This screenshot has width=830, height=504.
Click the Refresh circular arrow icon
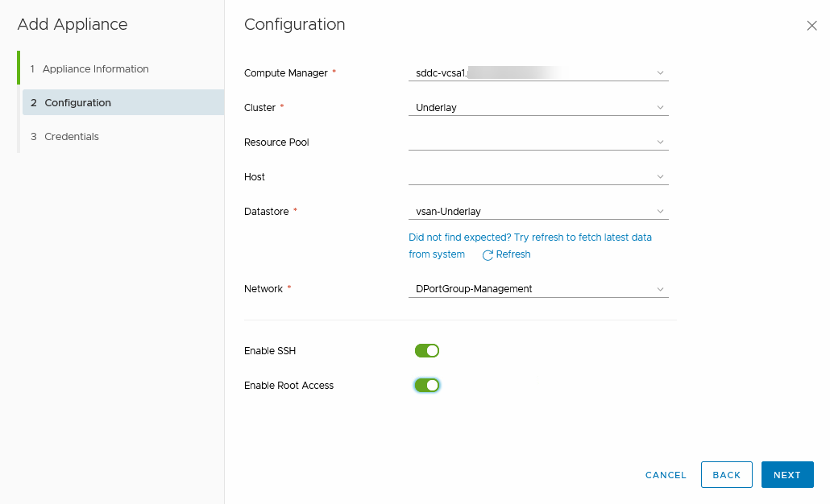pos(488,255)
